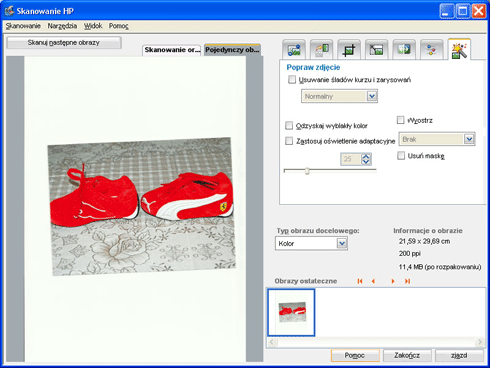Toggle Odzyskaj wyblakły kolor checkbox
Screen dimensions: 490x368
click(289, 125)
